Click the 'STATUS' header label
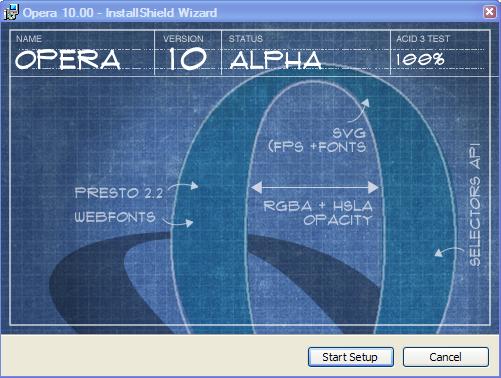Viewport: 501px width, 378px height. tap(246, 39)
